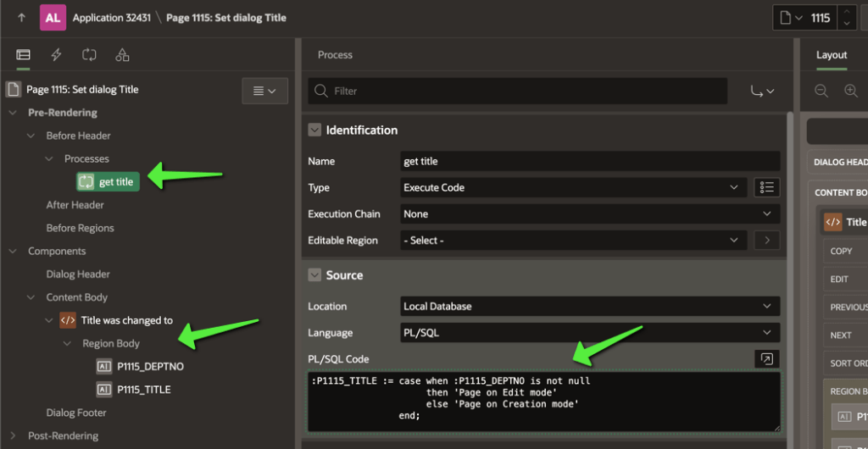Select the Layout tab

[831, 55]
